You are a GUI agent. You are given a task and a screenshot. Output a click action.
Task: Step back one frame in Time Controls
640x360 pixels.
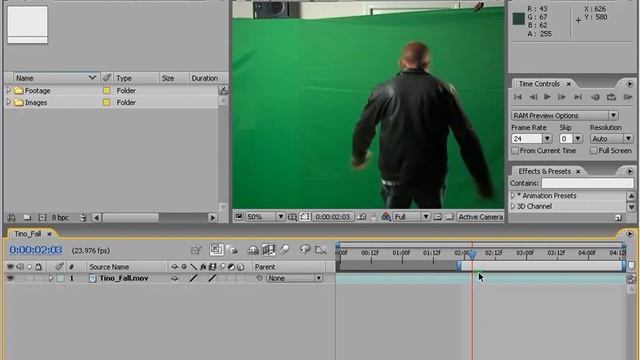(x=533, y=97)
